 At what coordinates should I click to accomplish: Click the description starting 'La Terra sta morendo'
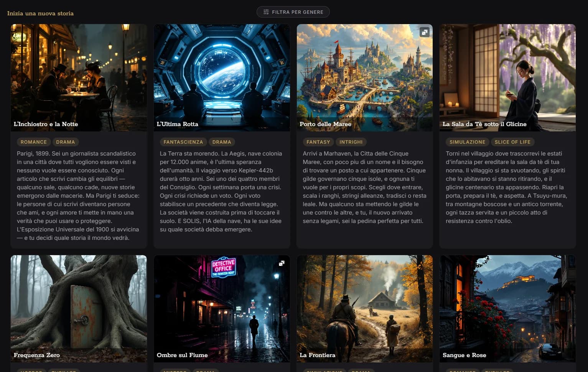[x=222, y=191]
